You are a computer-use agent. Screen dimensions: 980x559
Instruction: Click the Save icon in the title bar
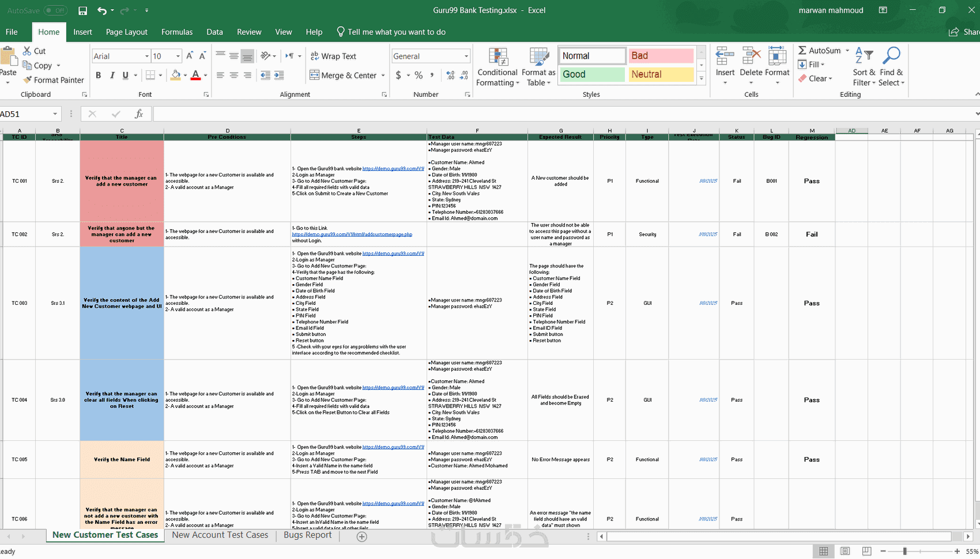[82, 10]
